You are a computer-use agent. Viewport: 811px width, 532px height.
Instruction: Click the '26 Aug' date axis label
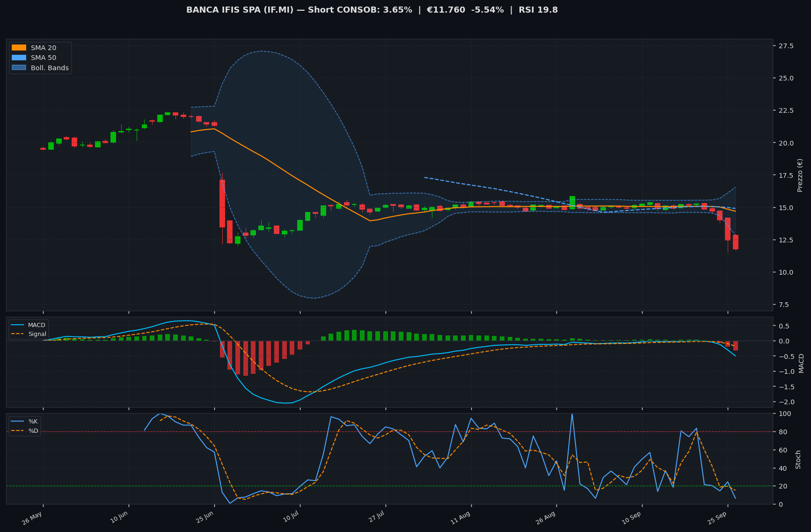546,518
